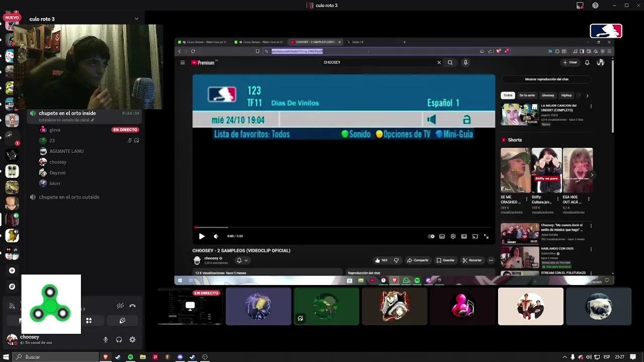Click the Windows Start button

(6, 357)
